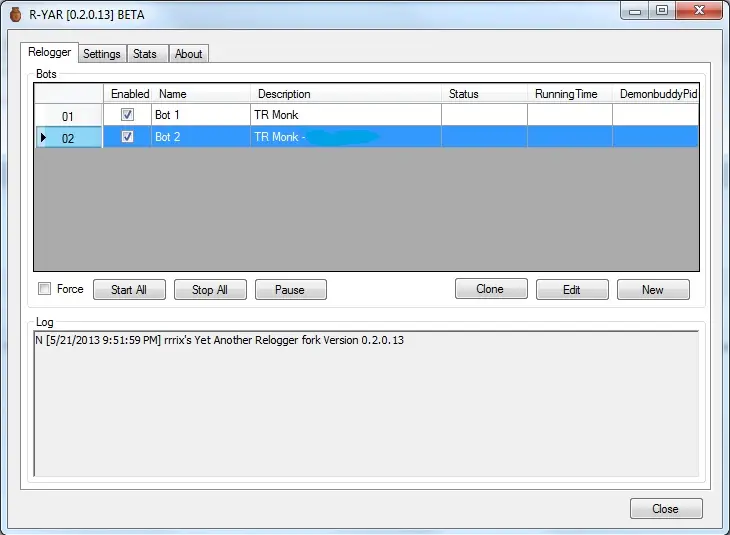Image resolution: width=730 pixels, height=535 pixels.
Task: Close the dialog with the Close button
Action: coord(665,509)
